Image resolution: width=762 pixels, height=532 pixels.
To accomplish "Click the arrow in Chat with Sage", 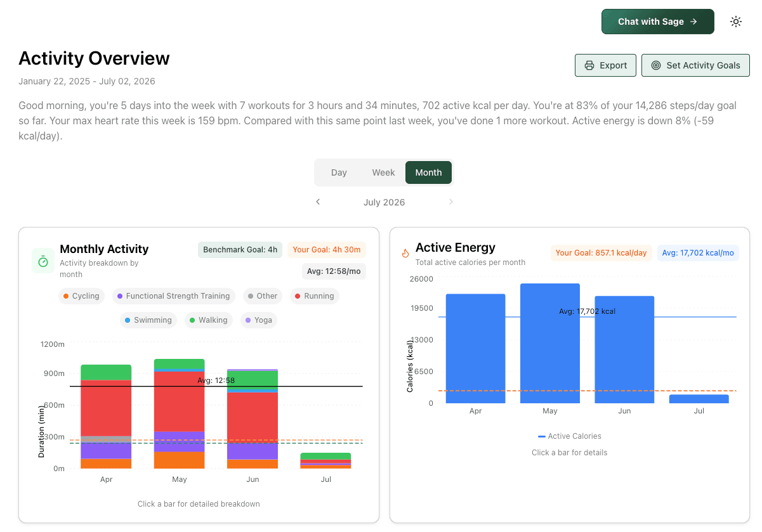I will [x=693, y=22].
